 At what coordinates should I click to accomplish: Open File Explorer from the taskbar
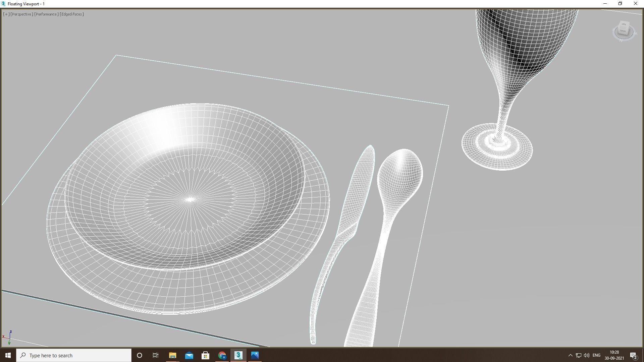[172, 355]
